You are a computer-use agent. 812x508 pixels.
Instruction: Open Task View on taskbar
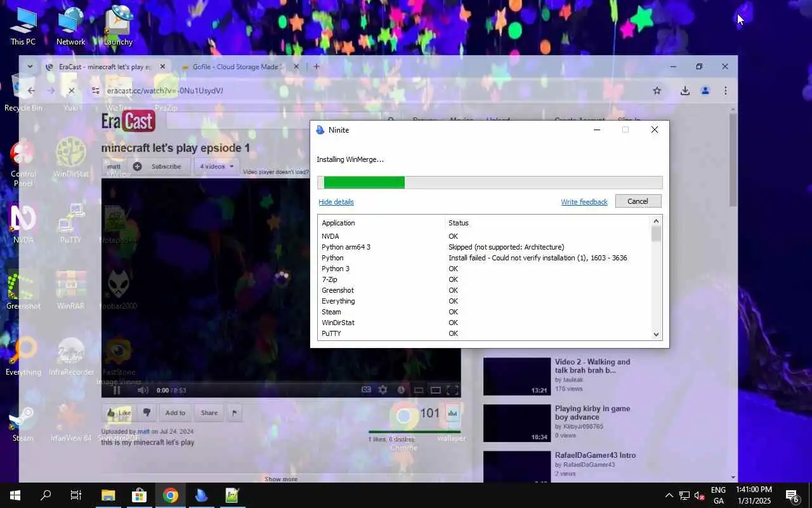point(76,495)
